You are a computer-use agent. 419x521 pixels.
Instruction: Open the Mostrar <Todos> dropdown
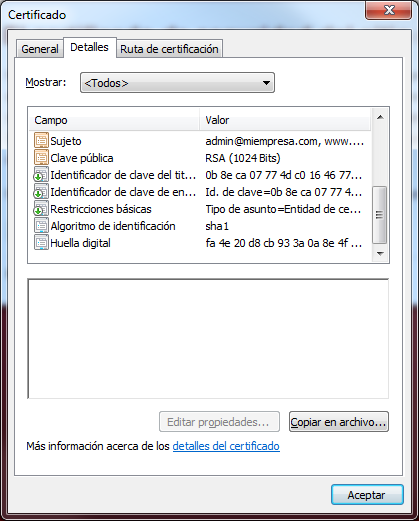click(x=177, y=83)
